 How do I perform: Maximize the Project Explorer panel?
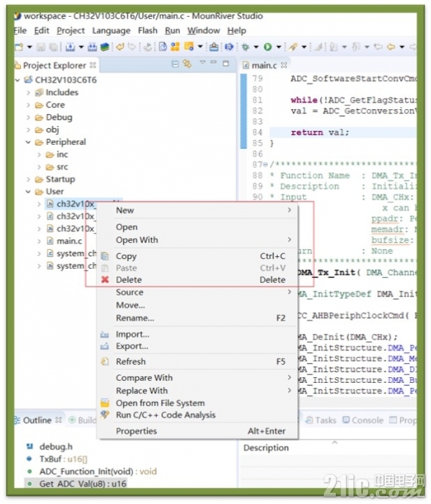pos(226,63)
